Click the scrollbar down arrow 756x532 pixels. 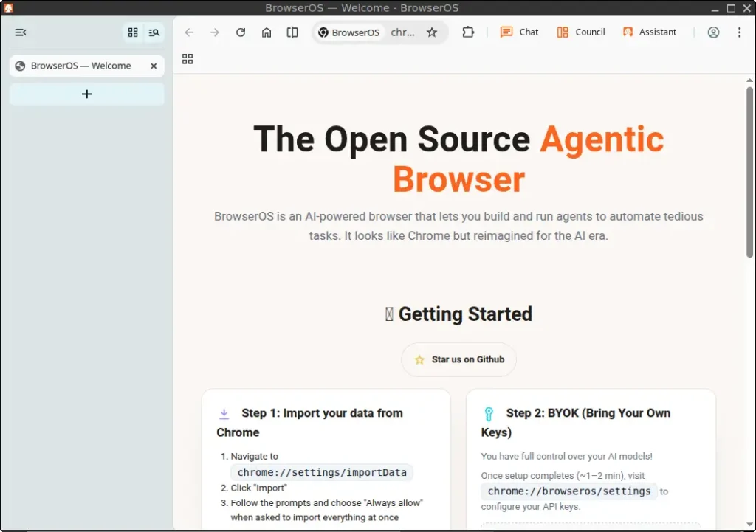[749, 525]
